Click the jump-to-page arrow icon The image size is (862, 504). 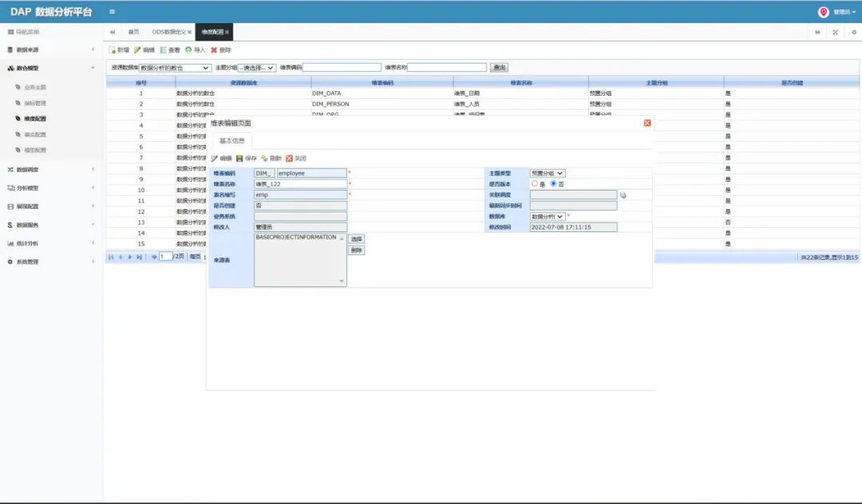point(154,257)
